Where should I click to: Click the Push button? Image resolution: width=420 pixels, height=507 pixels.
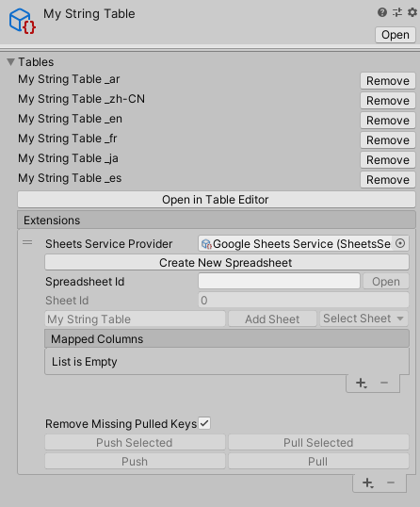(135, 461)
